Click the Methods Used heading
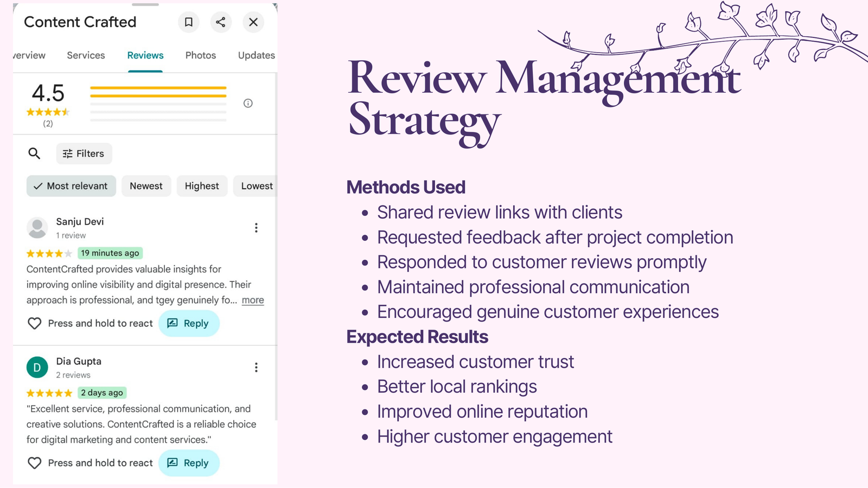This screenshot has width=868, height=488. (406, 187)
